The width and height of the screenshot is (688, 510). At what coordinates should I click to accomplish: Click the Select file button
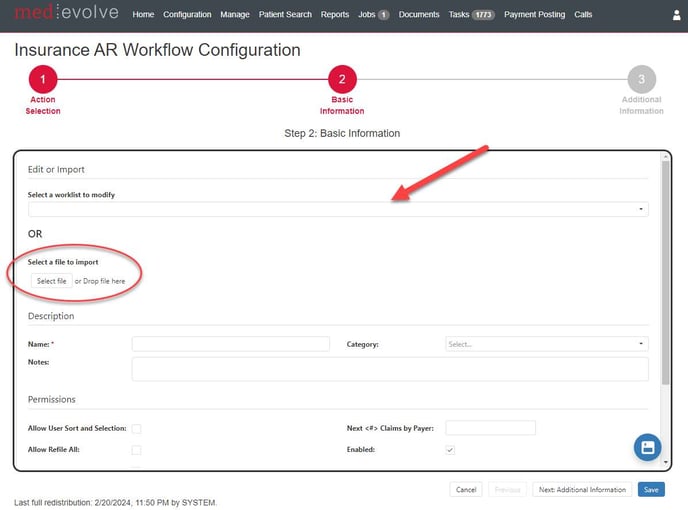pos(52,281)
